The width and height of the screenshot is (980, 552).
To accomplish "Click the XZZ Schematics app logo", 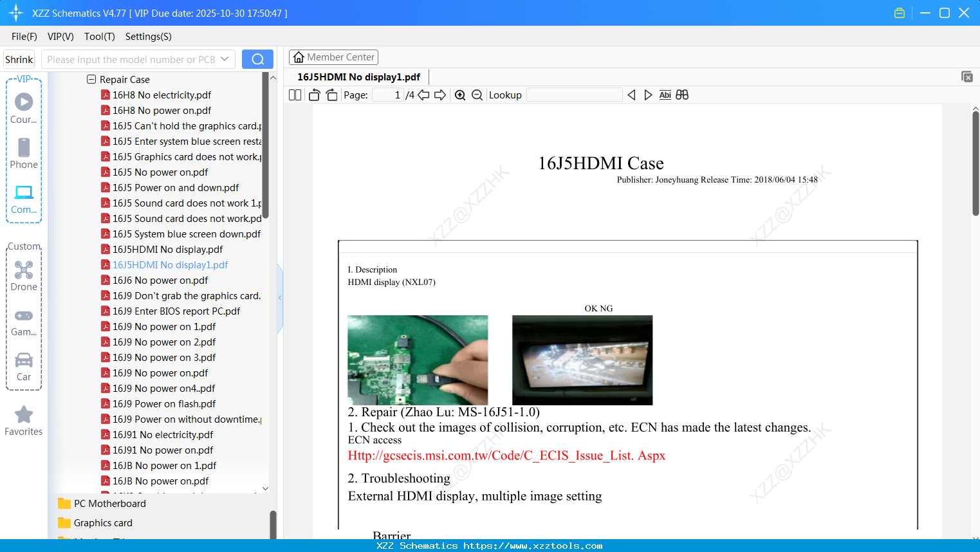I will [x=16, y=13].
